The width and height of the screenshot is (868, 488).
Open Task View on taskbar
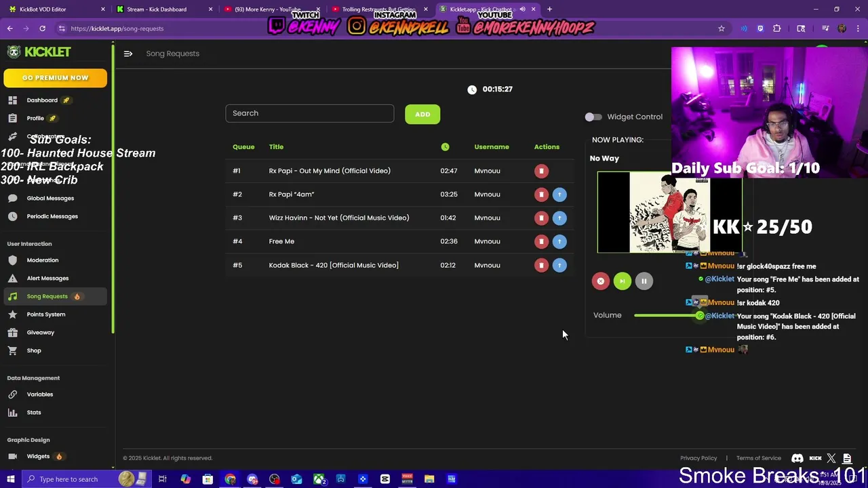tap(163, 479)
